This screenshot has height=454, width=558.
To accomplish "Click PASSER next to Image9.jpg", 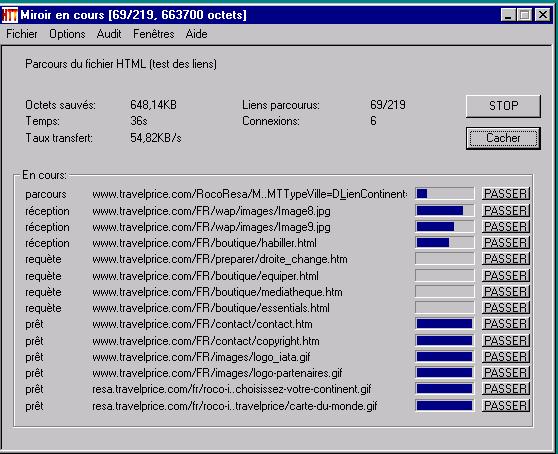I will [x=506, y=227].
